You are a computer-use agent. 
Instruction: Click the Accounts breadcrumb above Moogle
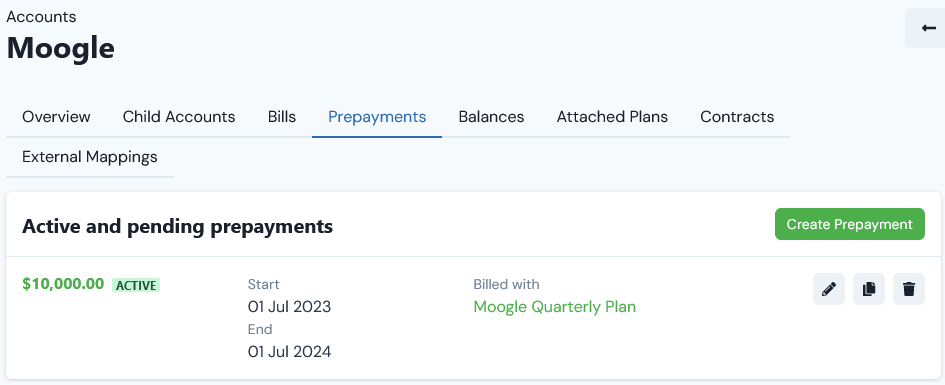click(x=42, y=17)
